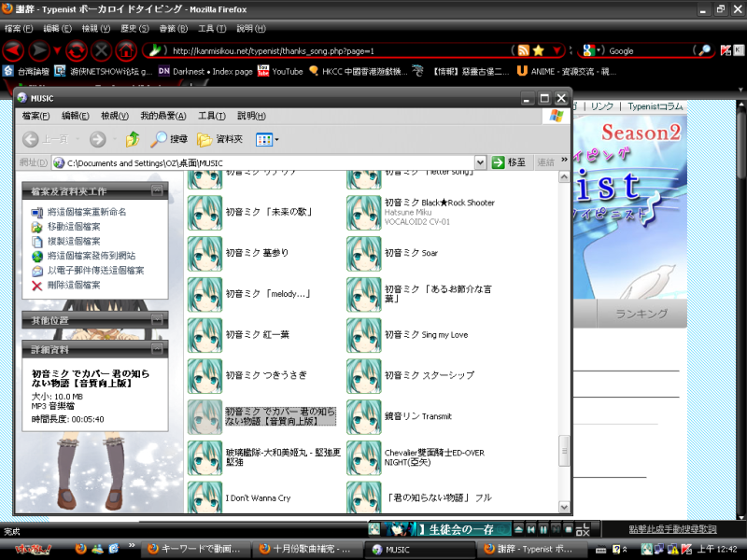Open the Views dropdown in Explorer toolbar
Image resolution: width=747 pixels, height=560 pixels.
pos(267,139)
